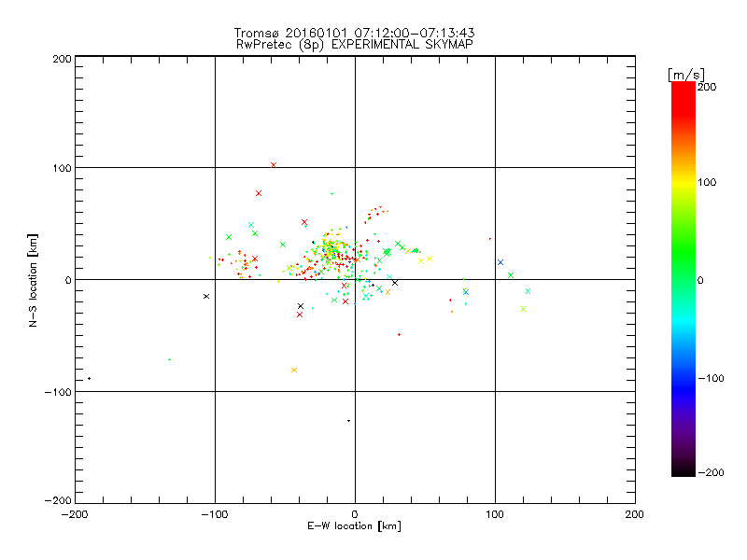The height and width of the screenshot is (560, 747).
Task: Click the cyan X marker at far right edge
Action: coord(528,290)
